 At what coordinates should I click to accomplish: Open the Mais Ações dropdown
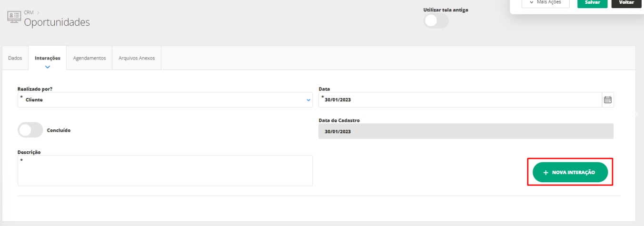tap(545, 2)
